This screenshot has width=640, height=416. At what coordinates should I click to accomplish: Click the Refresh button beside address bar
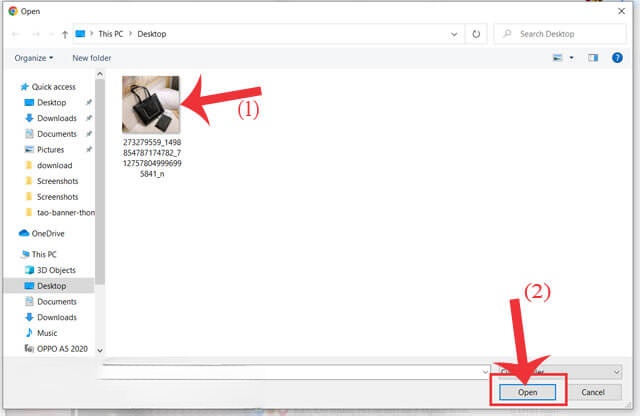476,34
